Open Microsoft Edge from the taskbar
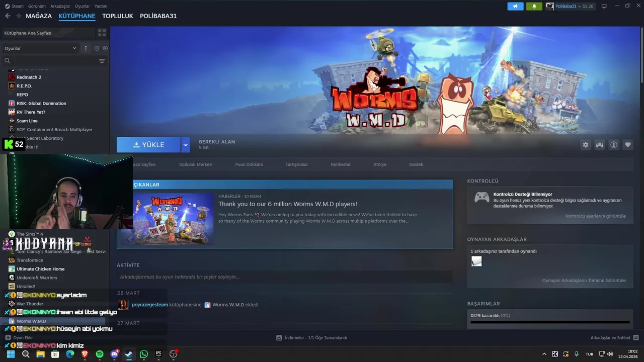 click(70, 354)
